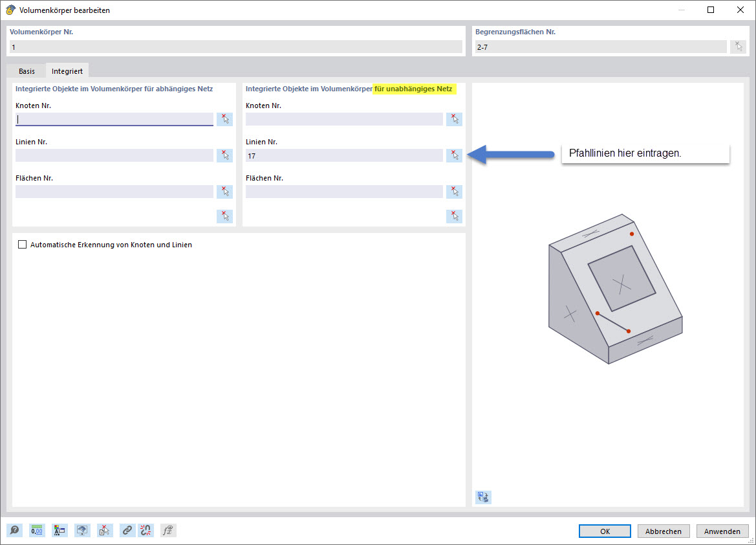
Task: Click the bottom select icon in dependent mesh panel
Action: [224, 216]
